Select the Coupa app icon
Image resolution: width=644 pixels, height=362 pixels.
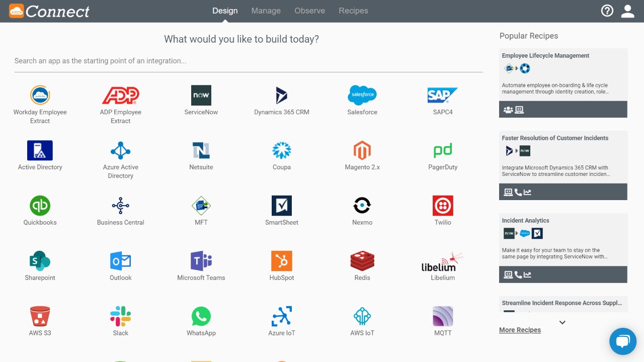point(281,150)
